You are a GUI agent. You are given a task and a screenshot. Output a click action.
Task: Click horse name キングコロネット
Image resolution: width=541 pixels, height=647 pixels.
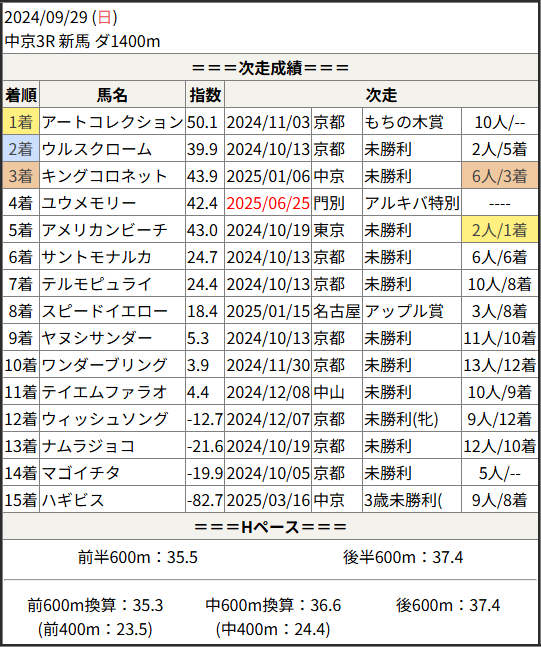coord(104,176)
